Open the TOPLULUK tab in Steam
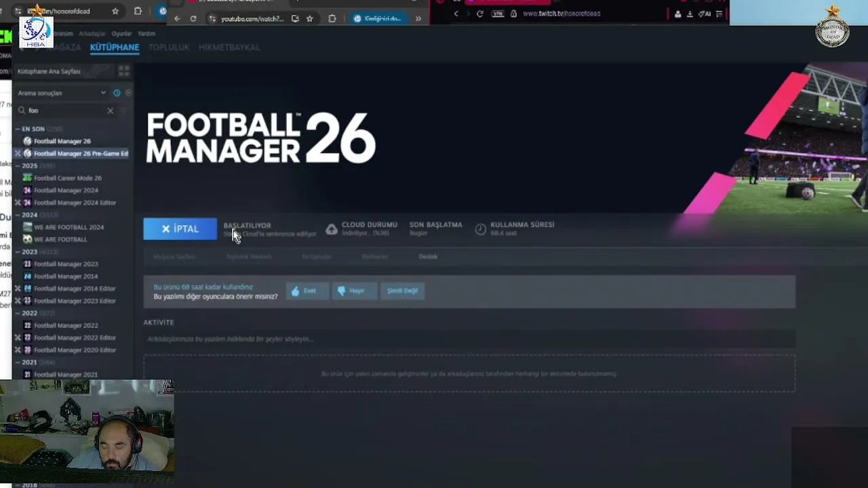Viewport: 868px width, 488px height. (169, 47)
